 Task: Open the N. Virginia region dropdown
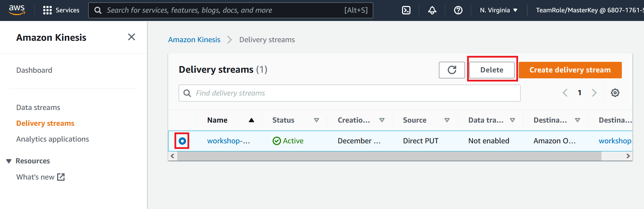click(x=499, y=10)
